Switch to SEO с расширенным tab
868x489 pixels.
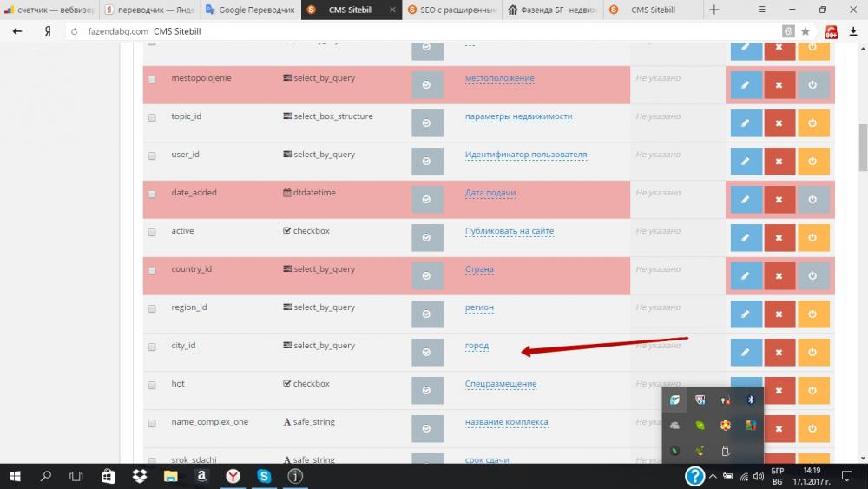(x=452, y=10)
